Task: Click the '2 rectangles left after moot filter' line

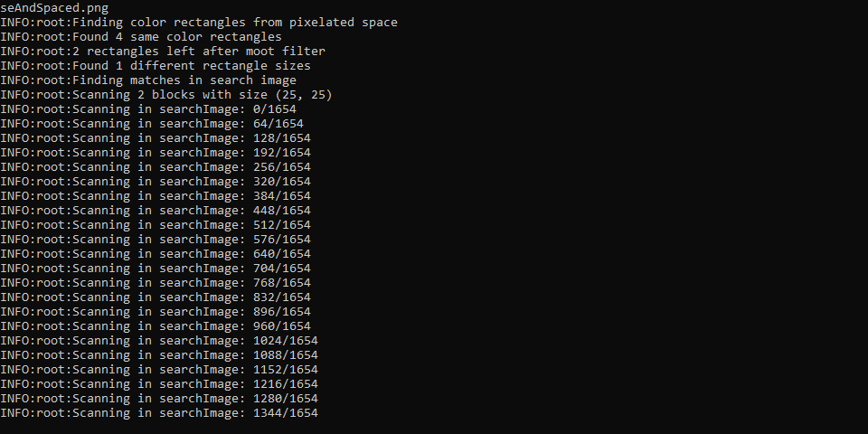Action: coord(163,51)
